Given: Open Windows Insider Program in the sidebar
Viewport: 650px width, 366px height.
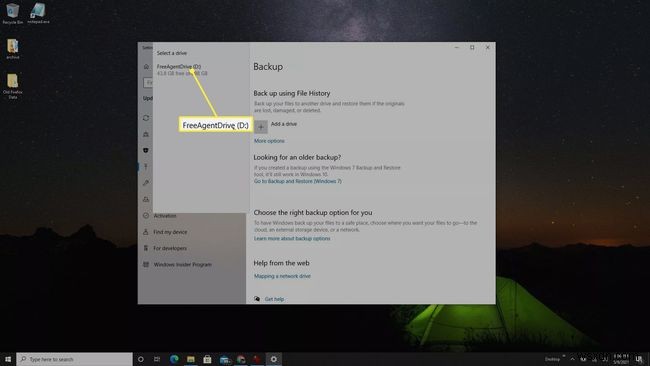Looking at the screenshot, I should (182, 264).
